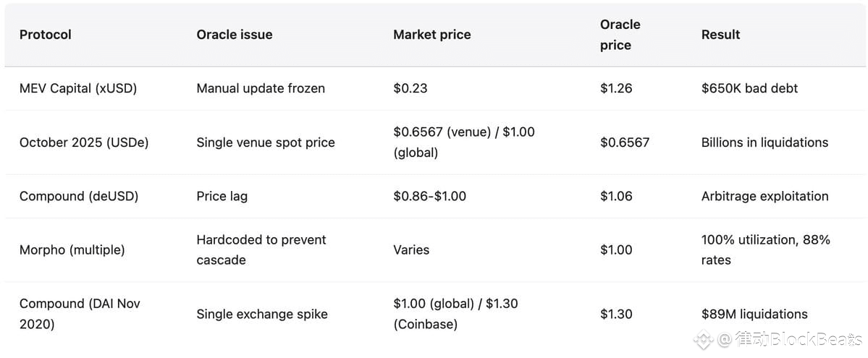This screenshot has height=358, width=868.
Task: Select the Hardcoded to prevent cascade cell
Action: tap(261, 250)
